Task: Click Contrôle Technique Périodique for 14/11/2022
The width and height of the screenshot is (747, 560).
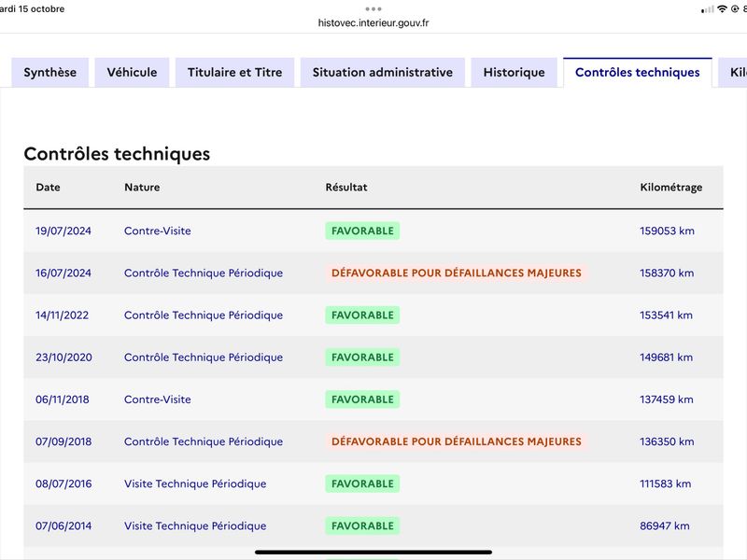Action: coord(204,315)
